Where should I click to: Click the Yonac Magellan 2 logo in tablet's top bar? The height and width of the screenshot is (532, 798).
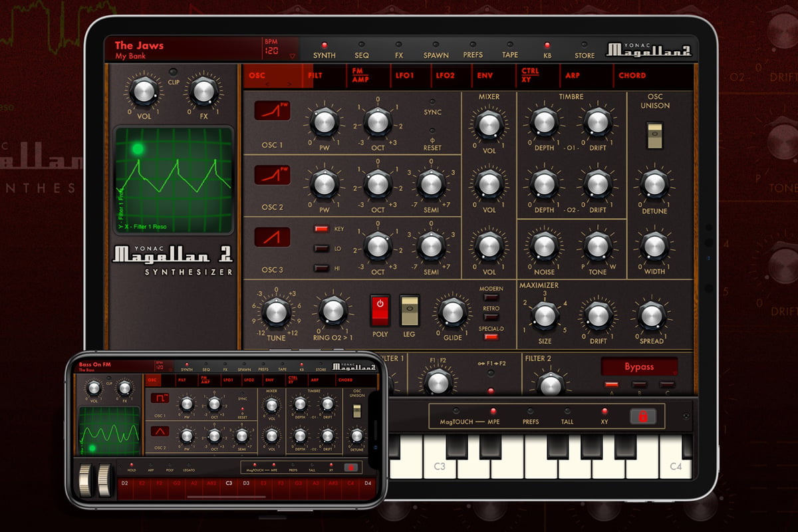(648, 50)
